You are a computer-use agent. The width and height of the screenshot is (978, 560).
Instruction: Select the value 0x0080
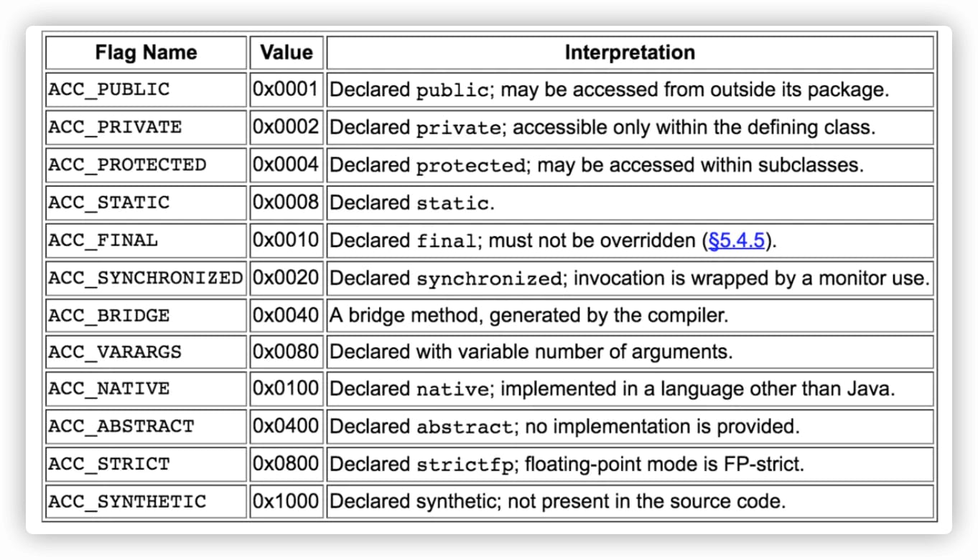click(286, 352)
